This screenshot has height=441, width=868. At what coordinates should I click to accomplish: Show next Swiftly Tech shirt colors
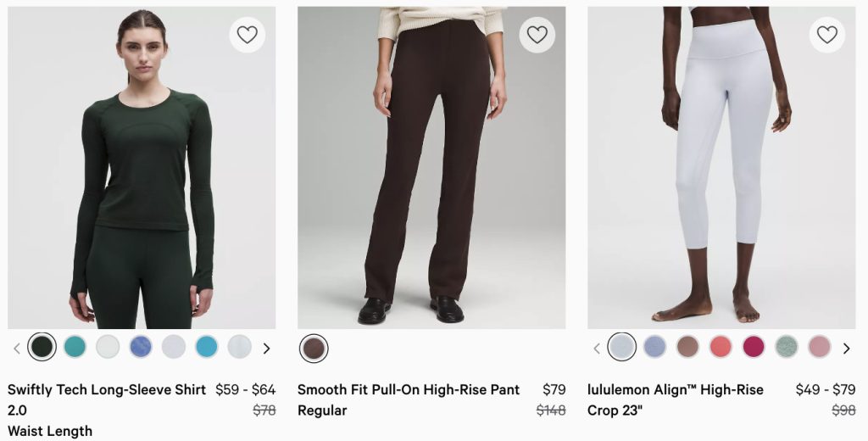266,348
